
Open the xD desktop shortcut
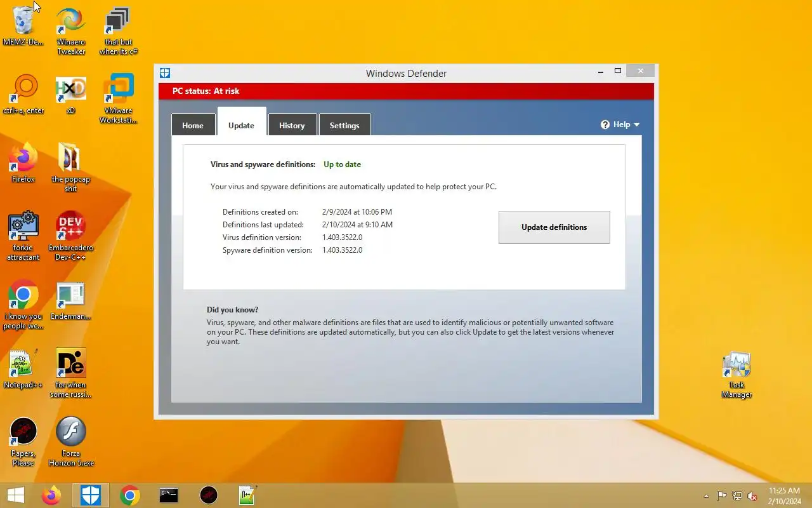click(x=70, y=94)
